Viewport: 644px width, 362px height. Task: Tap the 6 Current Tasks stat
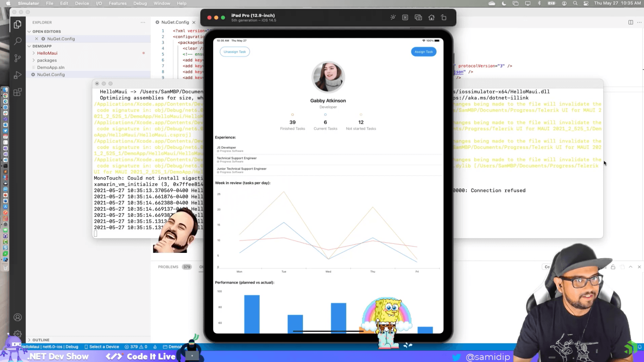(x=325, y=122)
